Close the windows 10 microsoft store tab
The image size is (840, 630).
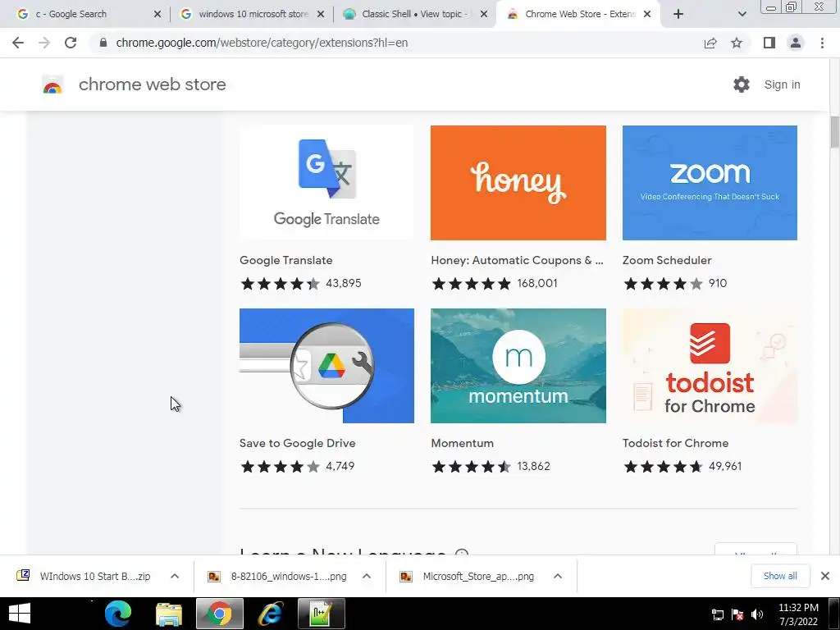tap(321, 14)
